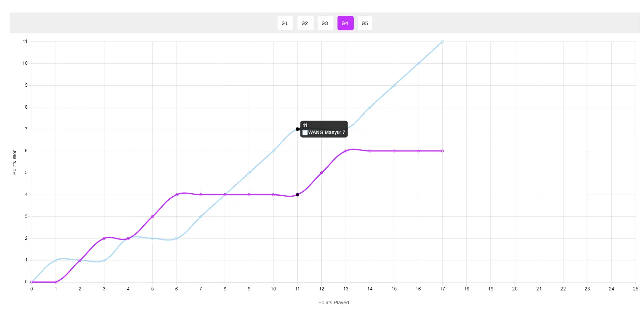The image size is (644, 311).
Task: Click the black highlighted point on the blue line
Action: [297, 129]
